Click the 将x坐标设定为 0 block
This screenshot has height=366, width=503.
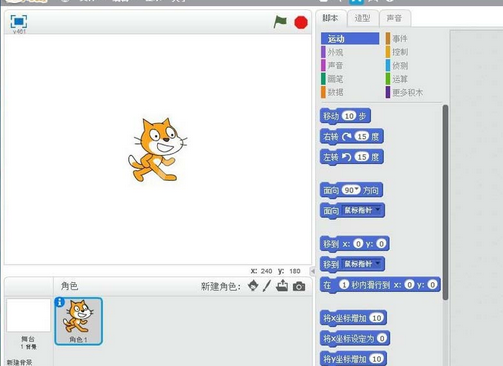355,338
